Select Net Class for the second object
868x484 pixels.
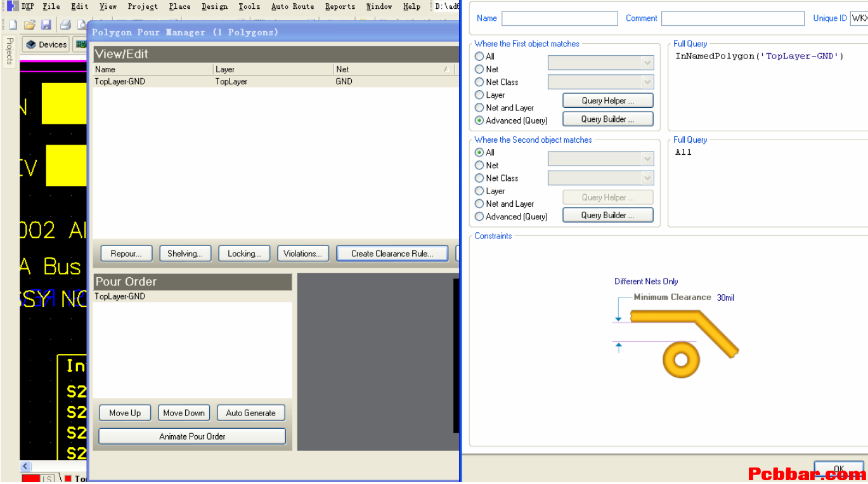pyautogui.click(x=479, y=178)
